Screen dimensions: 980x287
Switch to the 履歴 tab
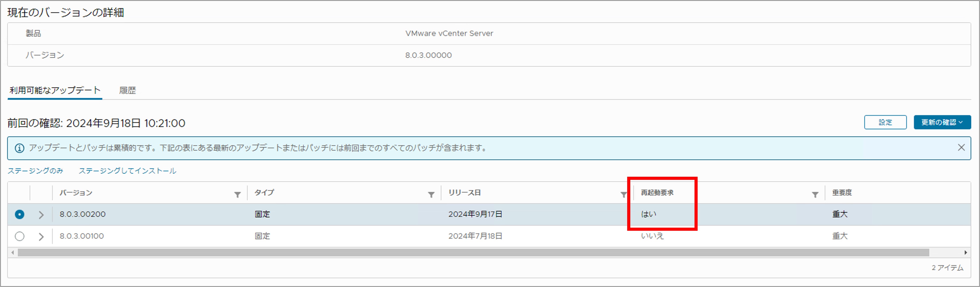(128, 91)
